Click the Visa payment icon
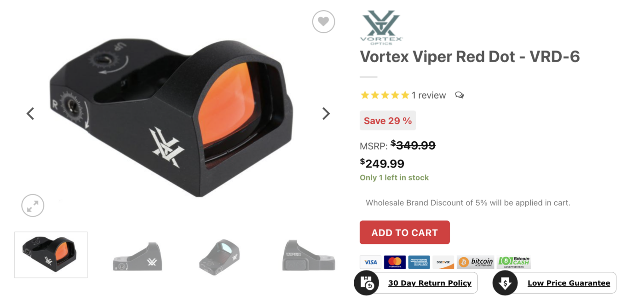 pyautogui.click(x=371, y=262)
